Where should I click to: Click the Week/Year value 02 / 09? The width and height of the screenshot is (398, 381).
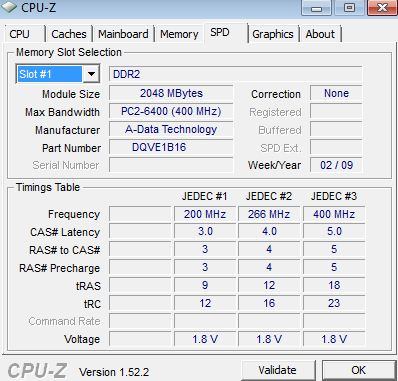click(336, 165)
